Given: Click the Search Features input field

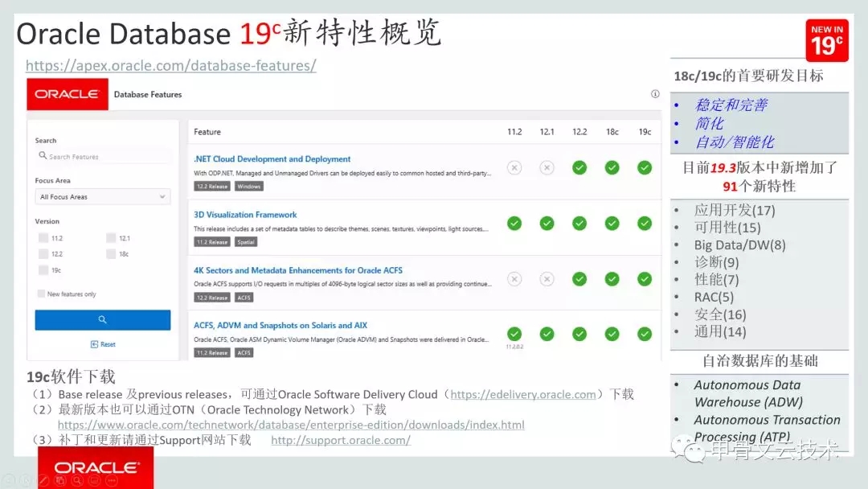Looking at the screenshot, I should (x=104, y=157).
